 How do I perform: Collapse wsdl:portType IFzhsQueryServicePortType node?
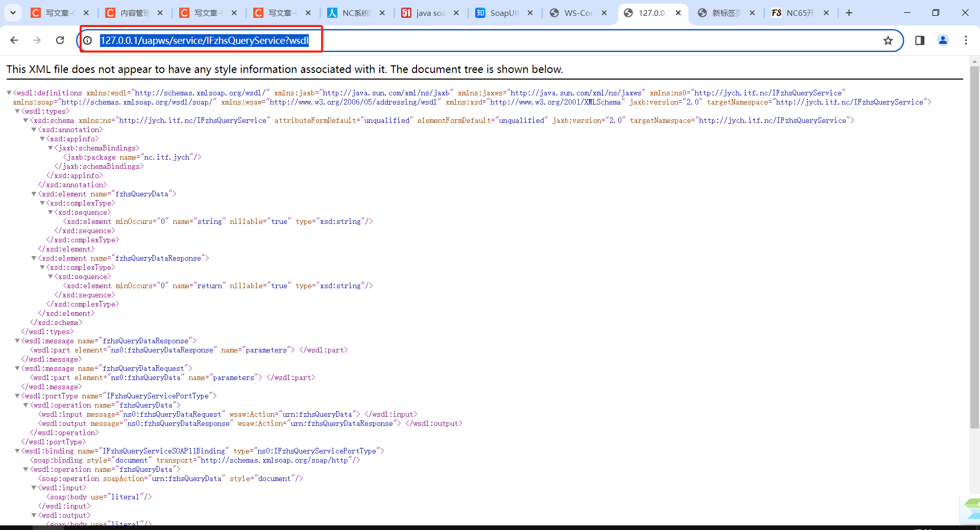tap(17, 396)
